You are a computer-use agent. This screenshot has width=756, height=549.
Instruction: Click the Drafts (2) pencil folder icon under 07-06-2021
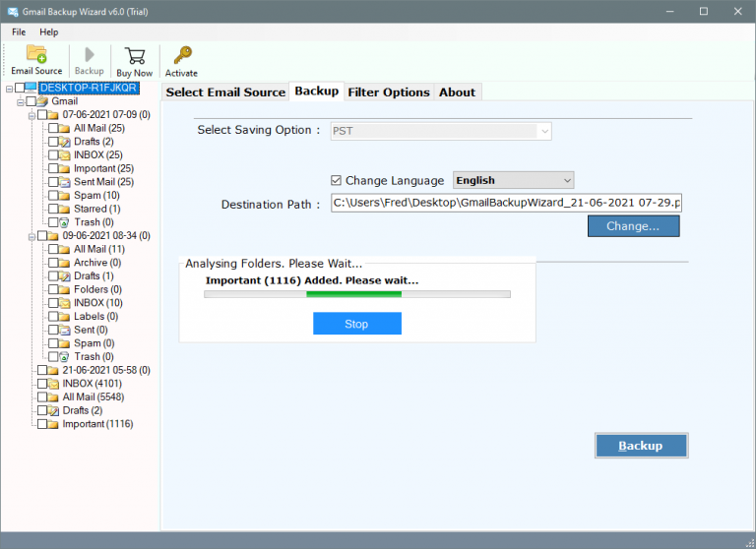[65, 142]
